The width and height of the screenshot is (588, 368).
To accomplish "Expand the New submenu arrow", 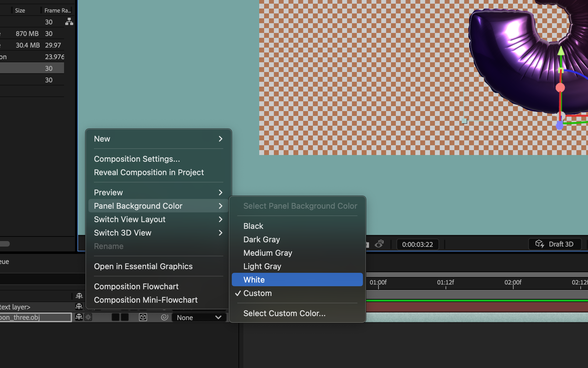I will pyautogui.click(x=221, y=139).
